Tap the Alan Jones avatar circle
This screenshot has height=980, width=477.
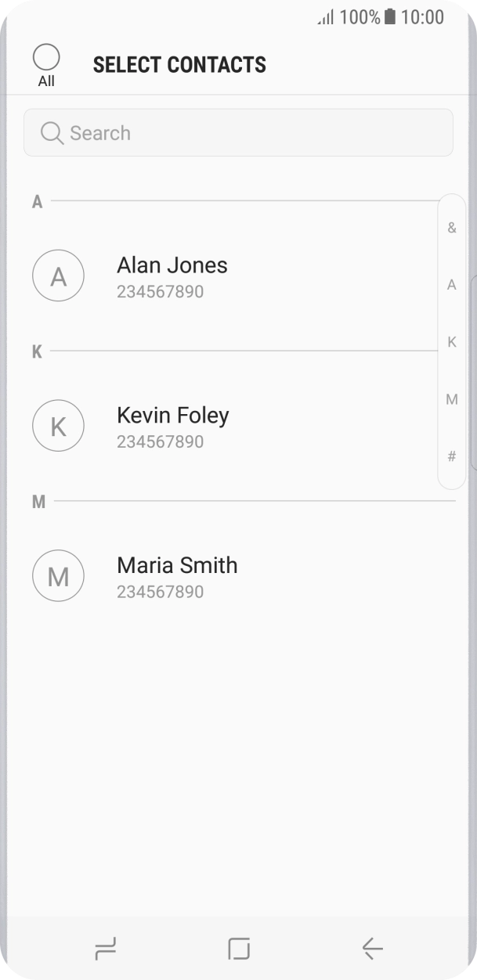58,276
